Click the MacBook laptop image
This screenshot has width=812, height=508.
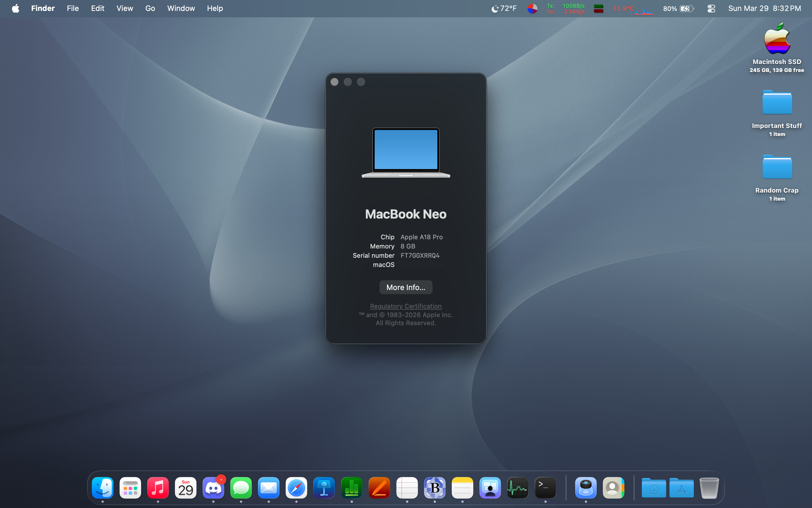(406, 153)
